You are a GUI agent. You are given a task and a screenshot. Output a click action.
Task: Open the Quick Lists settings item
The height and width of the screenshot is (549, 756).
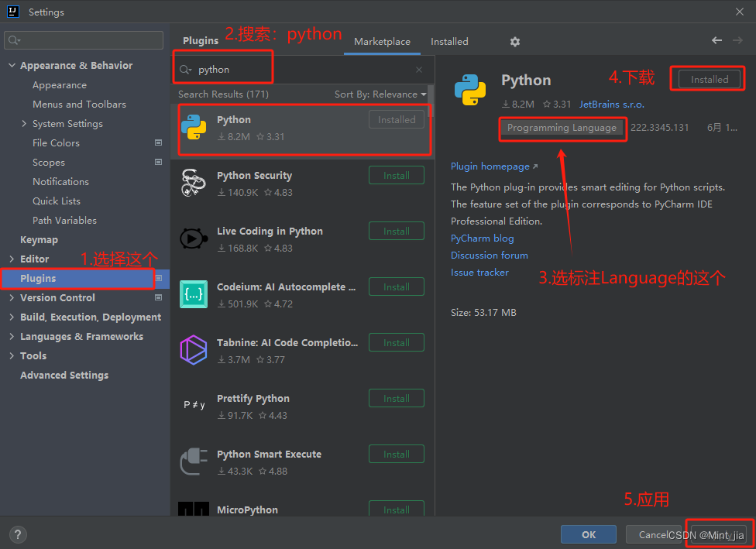click(57, 201)
